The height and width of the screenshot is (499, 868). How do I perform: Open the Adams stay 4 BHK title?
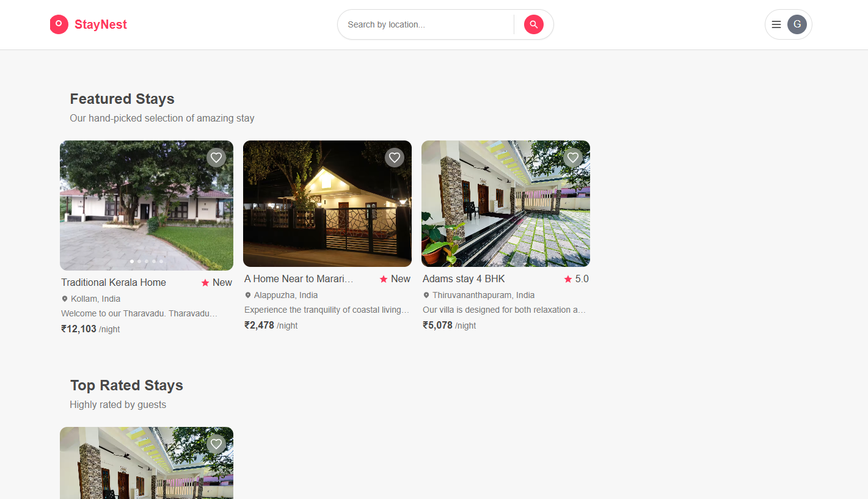click(464, 279)
